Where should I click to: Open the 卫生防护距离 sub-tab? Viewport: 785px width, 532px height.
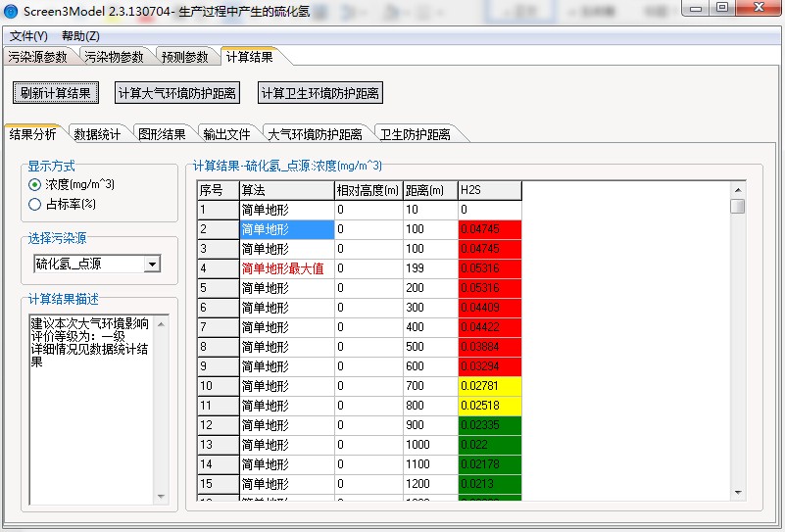coord(415,134)
